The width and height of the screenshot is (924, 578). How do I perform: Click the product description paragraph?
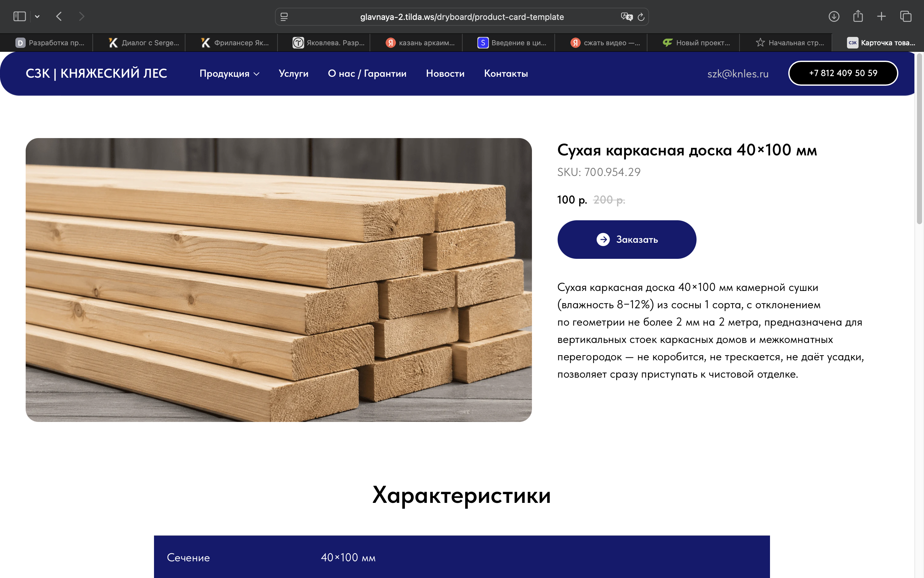[710, 331]
